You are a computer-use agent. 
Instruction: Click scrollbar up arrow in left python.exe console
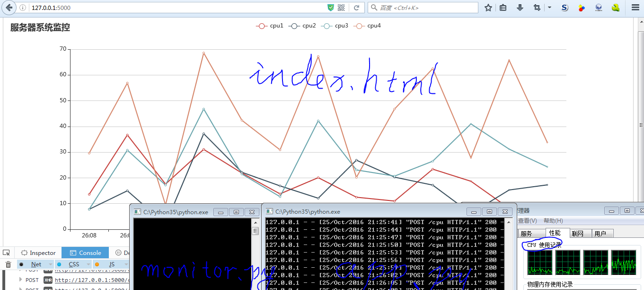(255, 222)
